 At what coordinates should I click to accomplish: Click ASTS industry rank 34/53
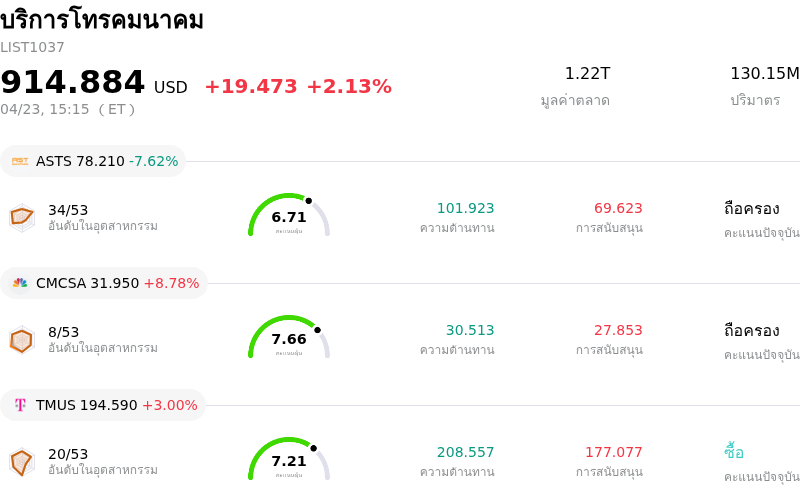(68, 210)
